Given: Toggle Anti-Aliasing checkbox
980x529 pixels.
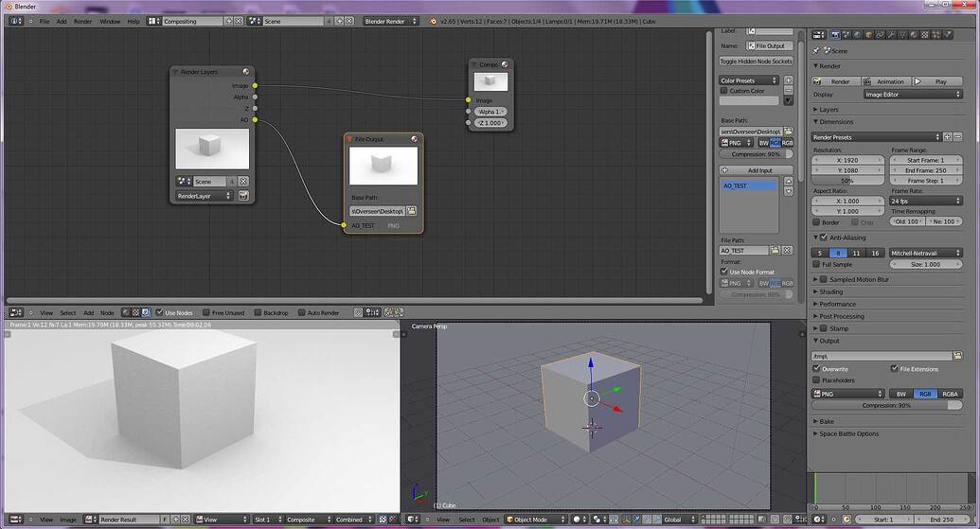Looking at the screenshot, I should [824, 238].
